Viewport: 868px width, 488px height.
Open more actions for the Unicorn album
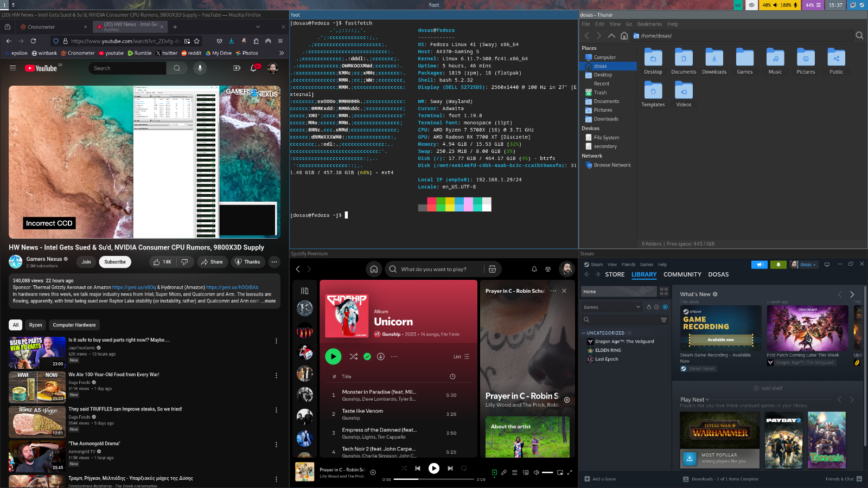click(394, 356)
